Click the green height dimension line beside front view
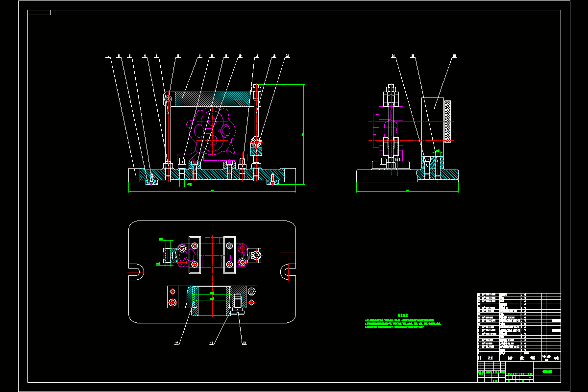 [x=304, y=133]
